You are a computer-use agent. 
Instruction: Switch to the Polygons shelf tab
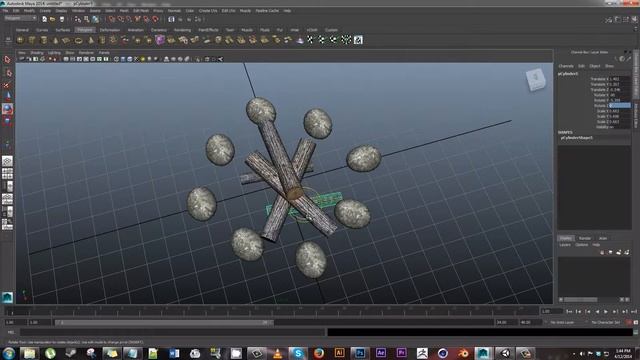tap(84, 30)
